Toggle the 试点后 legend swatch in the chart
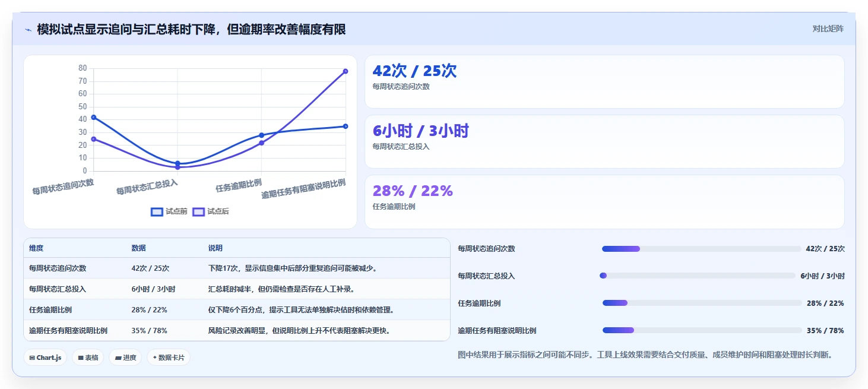 tap(198, 211)
